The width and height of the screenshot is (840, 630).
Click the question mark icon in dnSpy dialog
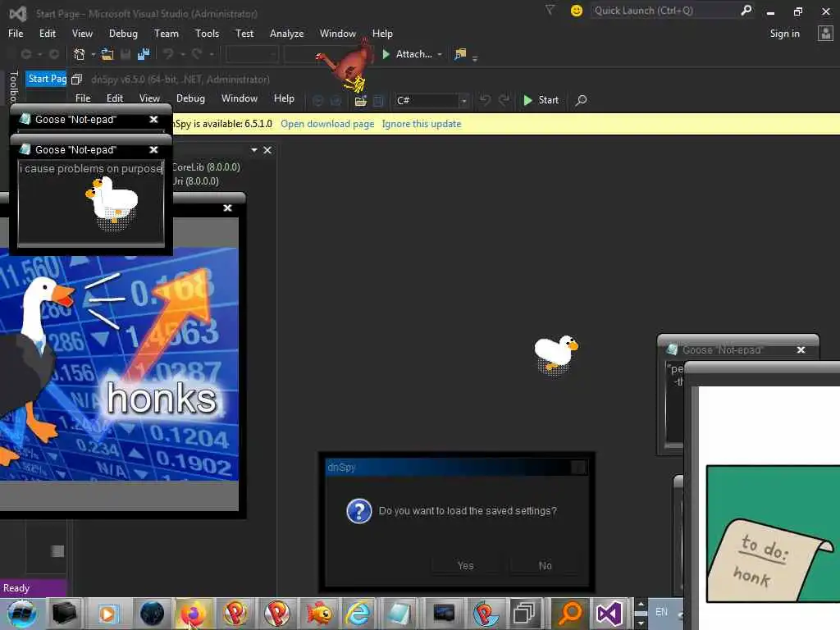pyautogui.click(x=359, y=511)
